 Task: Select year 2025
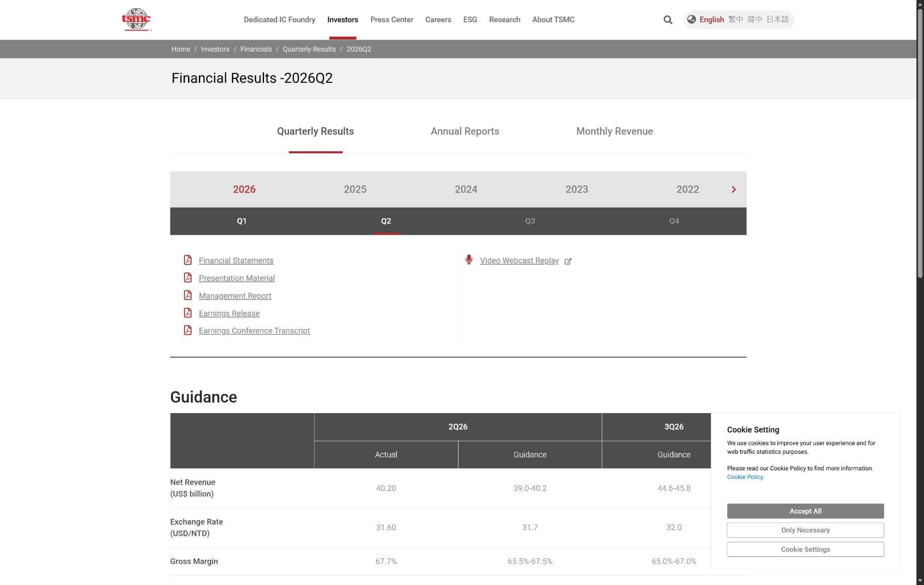click(355, 189)
